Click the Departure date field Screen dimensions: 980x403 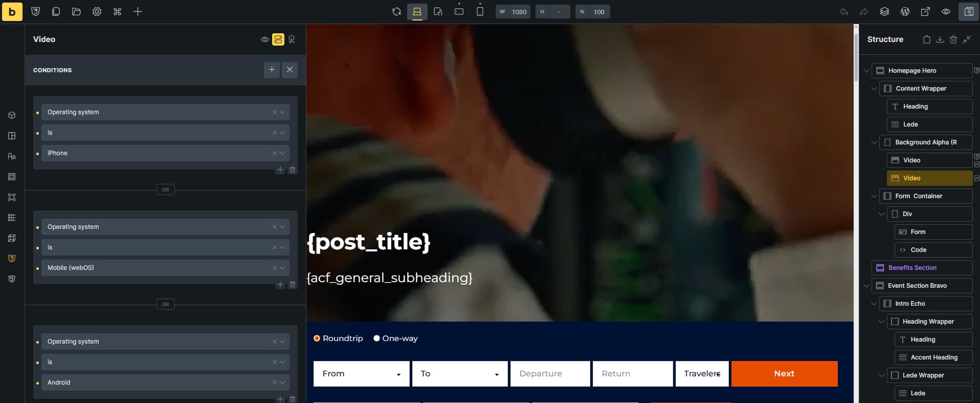(550, 374)
